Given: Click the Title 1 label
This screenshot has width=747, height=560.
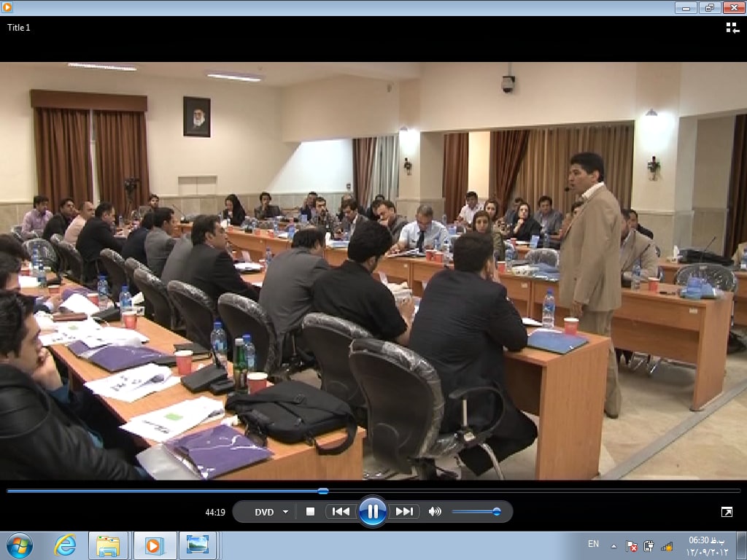Looking at the screenshot, I should pos(18,28).
